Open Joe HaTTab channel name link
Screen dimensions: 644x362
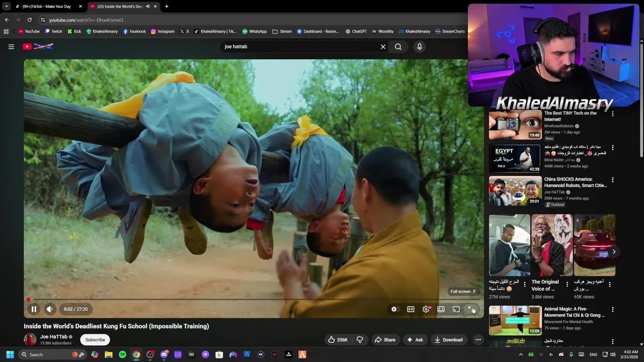pyautogui.click(x=54, y=337)
